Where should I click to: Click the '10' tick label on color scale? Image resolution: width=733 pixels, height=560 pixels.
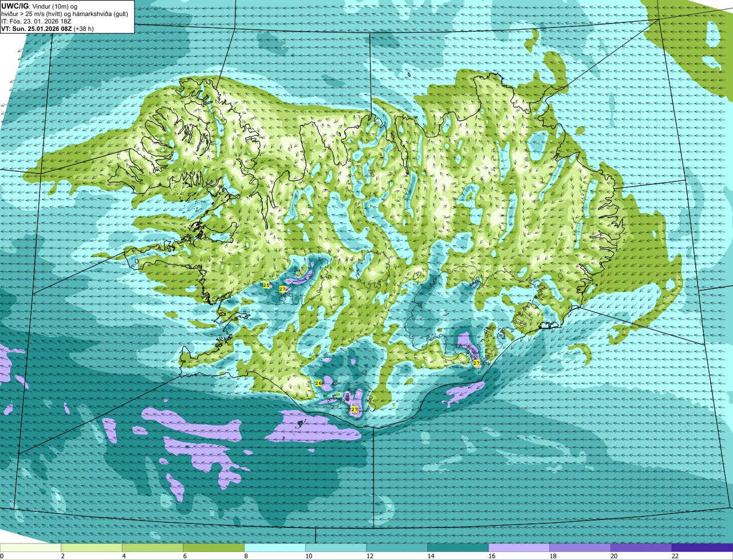(x=309, y=556)
